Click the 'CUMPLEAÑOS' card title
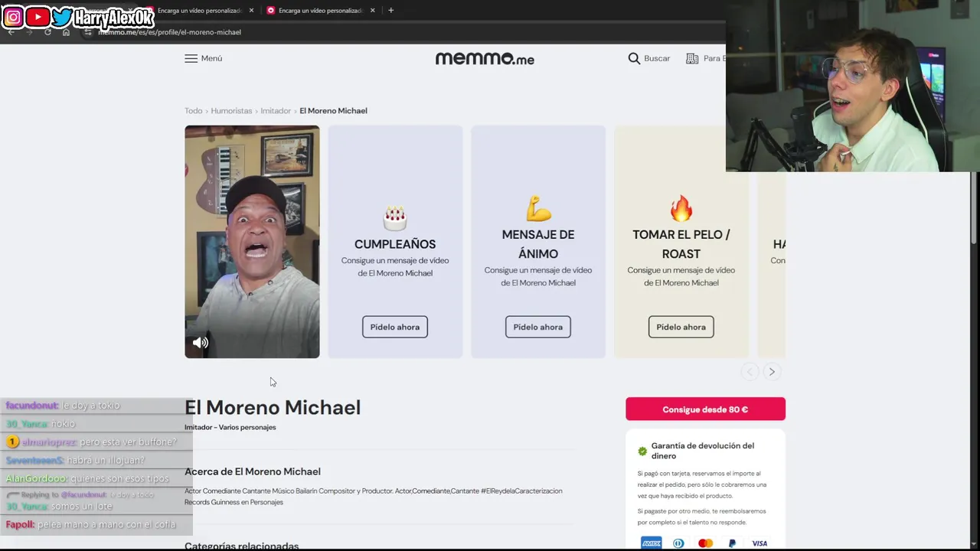980x551 pixels. [x=395, y=244]
